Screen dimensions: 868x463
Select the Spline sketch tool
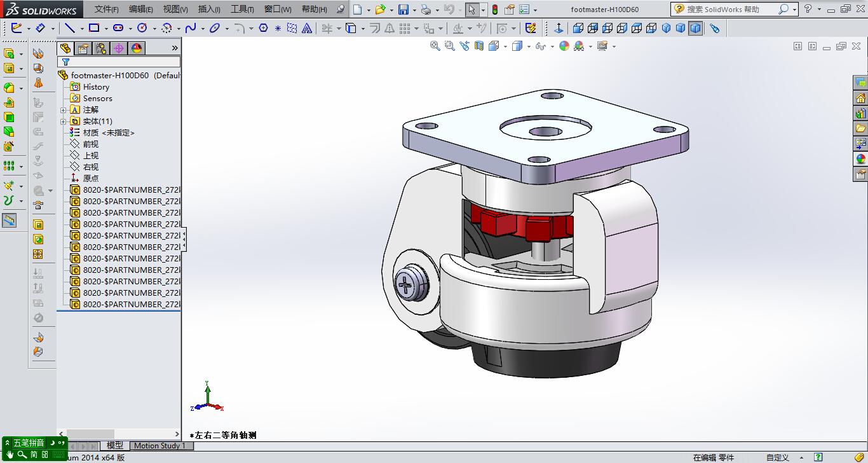coord(191,28)
